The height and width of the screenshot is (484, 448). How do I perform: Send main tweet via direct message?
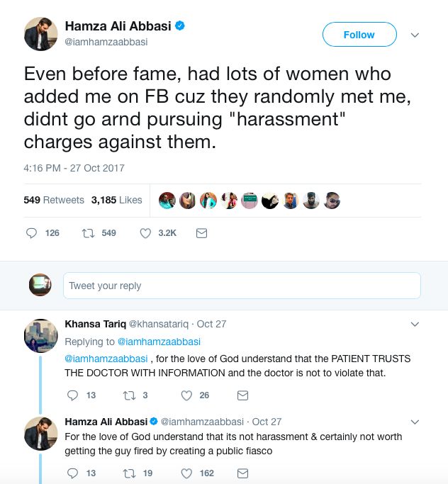pos(201,232)
